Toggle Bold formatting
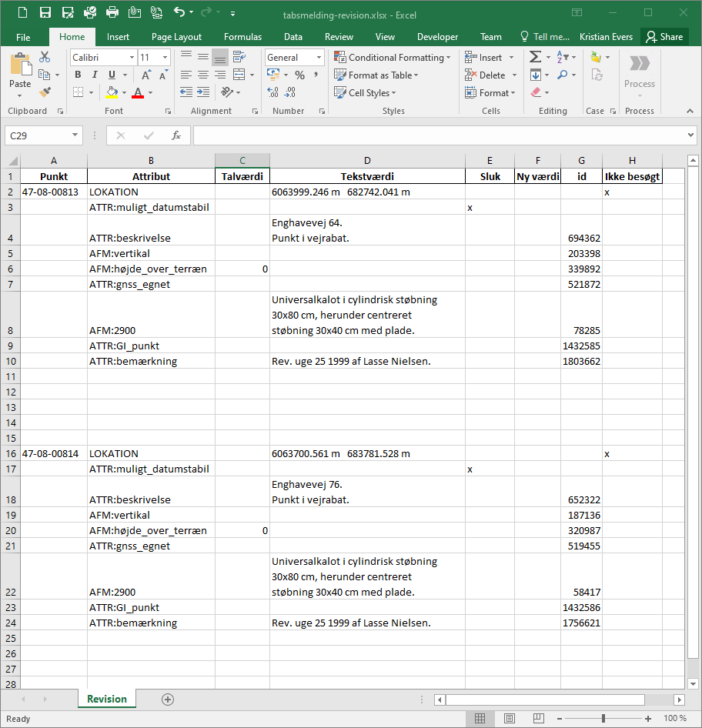 tap(78, 75)
